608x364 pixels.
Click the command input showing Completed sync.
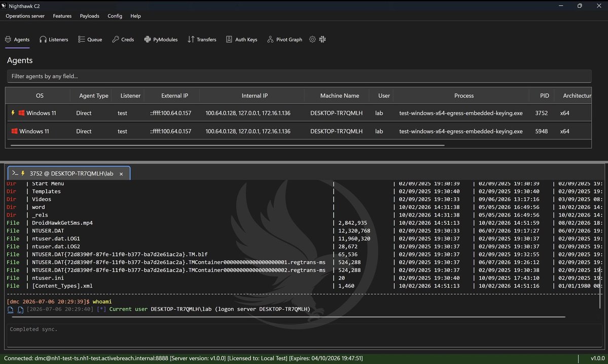pyautogui.click(x=304, y=335)
